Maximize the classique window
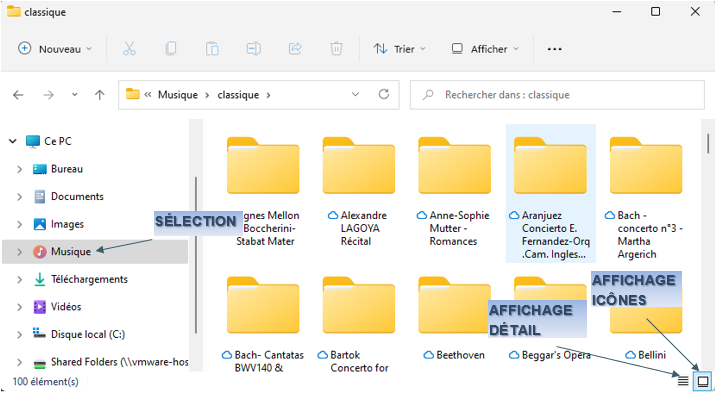This screenshot has height=397, width=715. [x=655, y=11]
